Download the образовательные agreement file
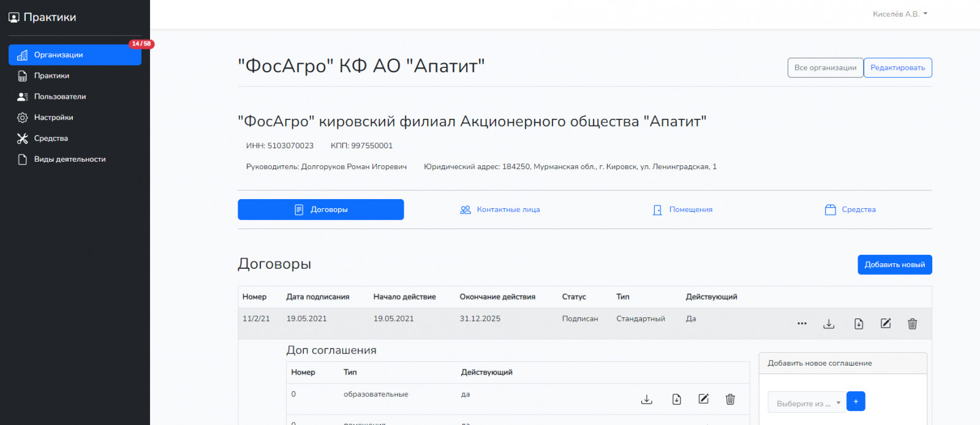 click(x=647, y=399)
